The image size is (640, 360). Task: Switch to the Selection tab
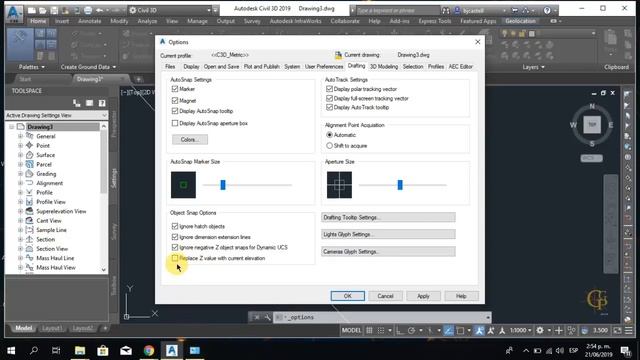(413, 67)
